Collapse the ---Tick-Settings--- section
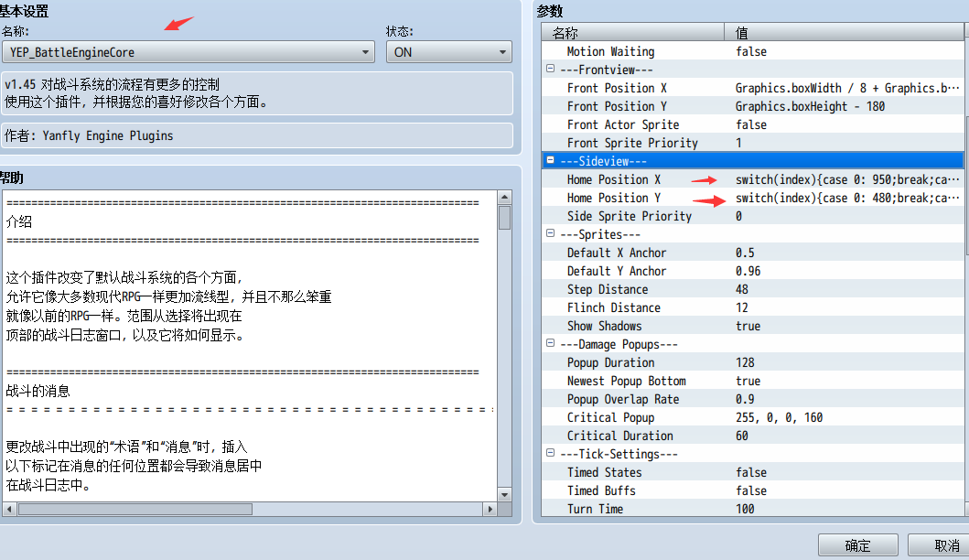The image size is (969, 560). pyautogui.click(x=550, y=452)
